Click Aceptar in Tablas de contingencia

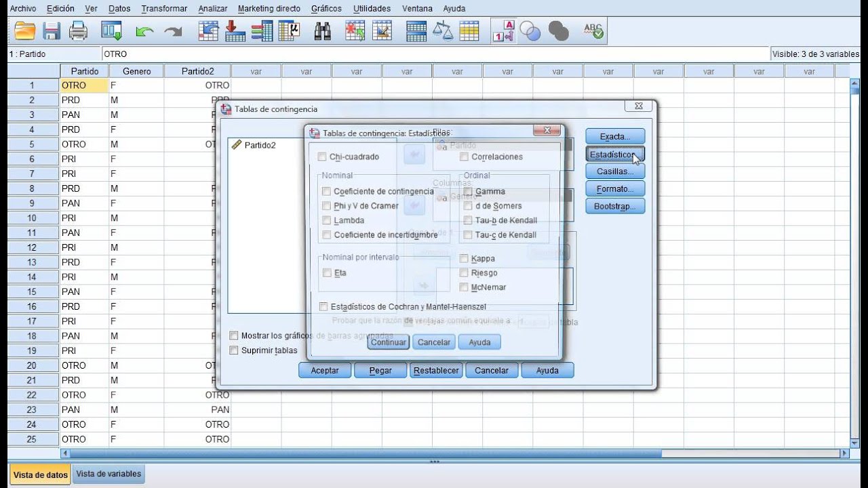[x=325, y=370]
